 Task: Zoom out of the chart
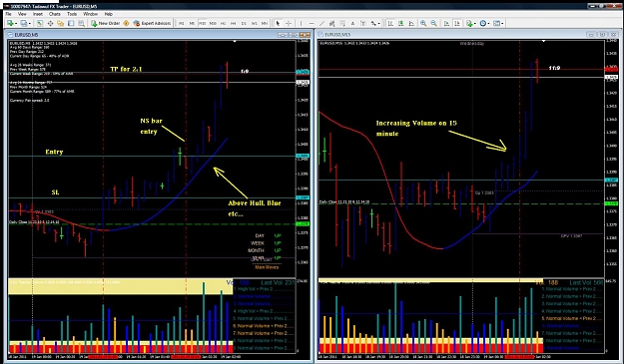(433, 24)
